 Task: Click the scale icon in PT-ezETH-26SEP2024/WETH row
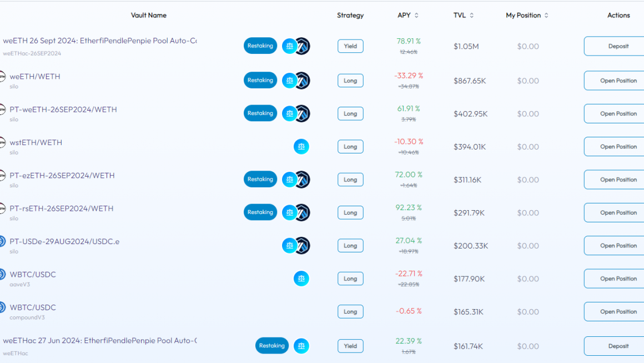[x=289, y=179]
